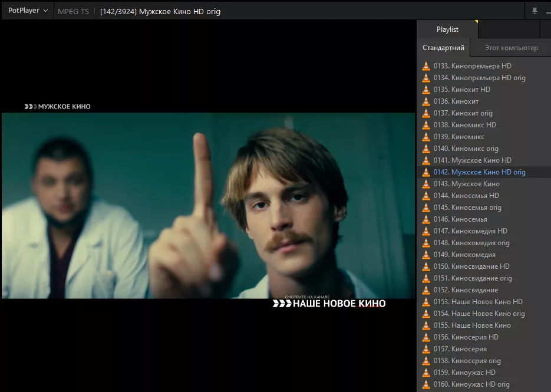Select playlist item 0149. Кинокомедия
551x392 pixels.
point(484,255)
